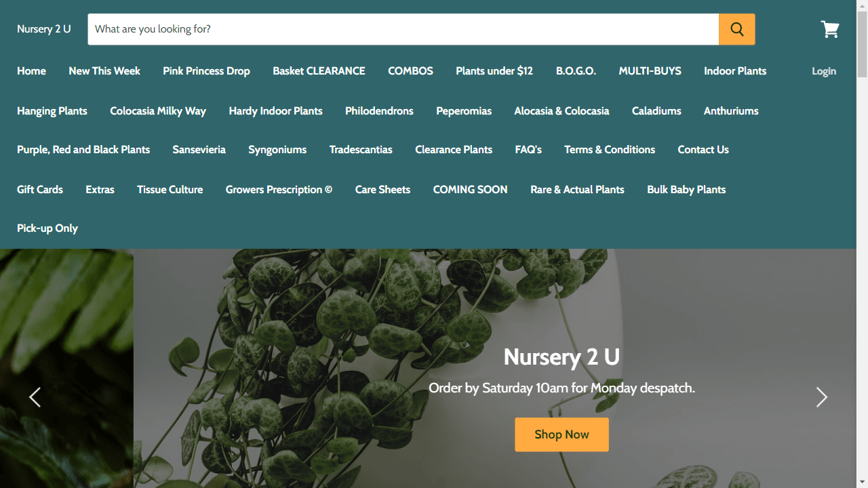The image size is (868, 488).
Task: Open the FAQ's page
Action: (528, 150)
